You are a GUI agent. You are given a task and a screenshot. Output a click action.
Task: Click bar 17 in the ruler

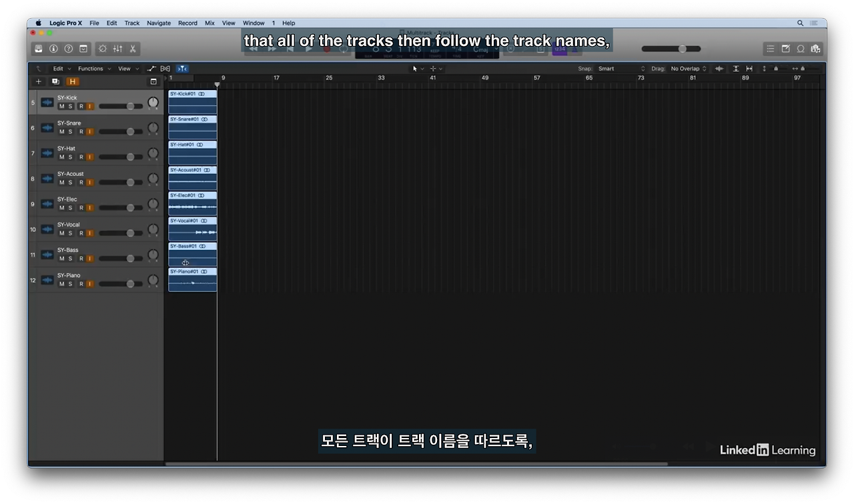tap(276, 78)
